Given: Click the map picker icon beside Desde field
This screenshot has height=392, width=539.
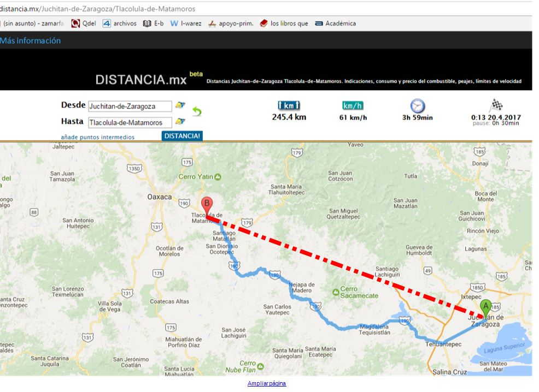Looking at the screenshot, I should click(180, 105).
